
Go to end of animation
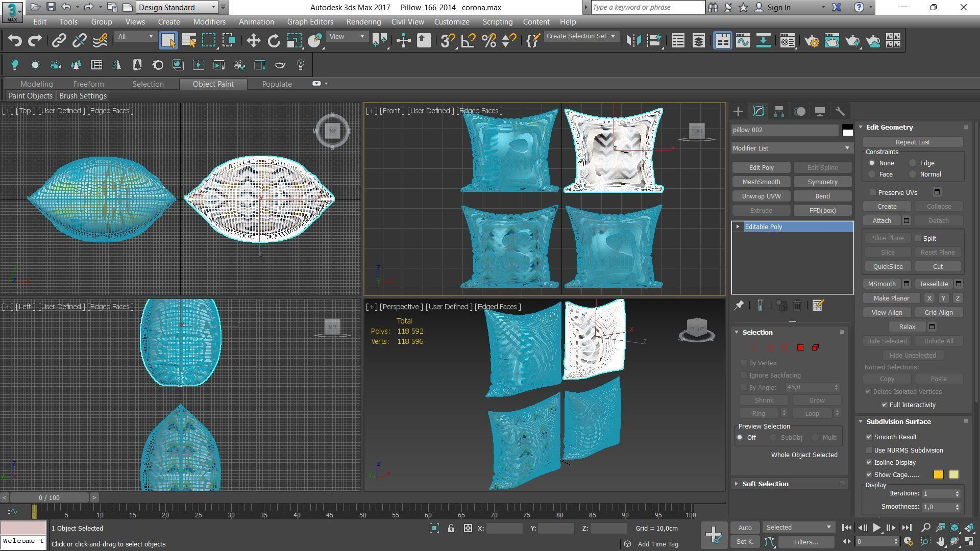tap(906, 528)
